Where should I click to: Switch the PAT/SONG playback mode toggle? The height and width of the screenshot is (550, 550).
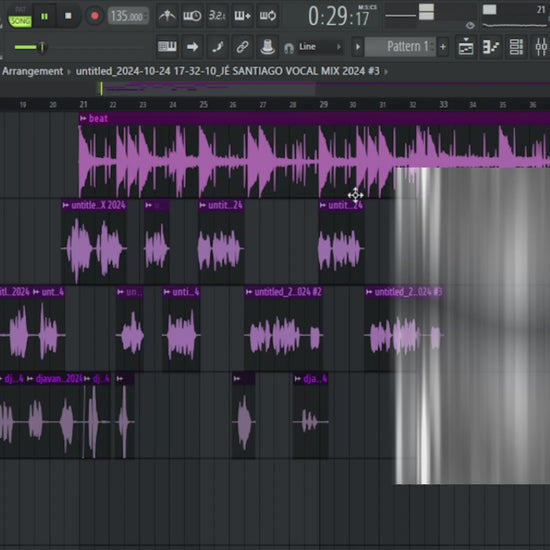point(20,17)
